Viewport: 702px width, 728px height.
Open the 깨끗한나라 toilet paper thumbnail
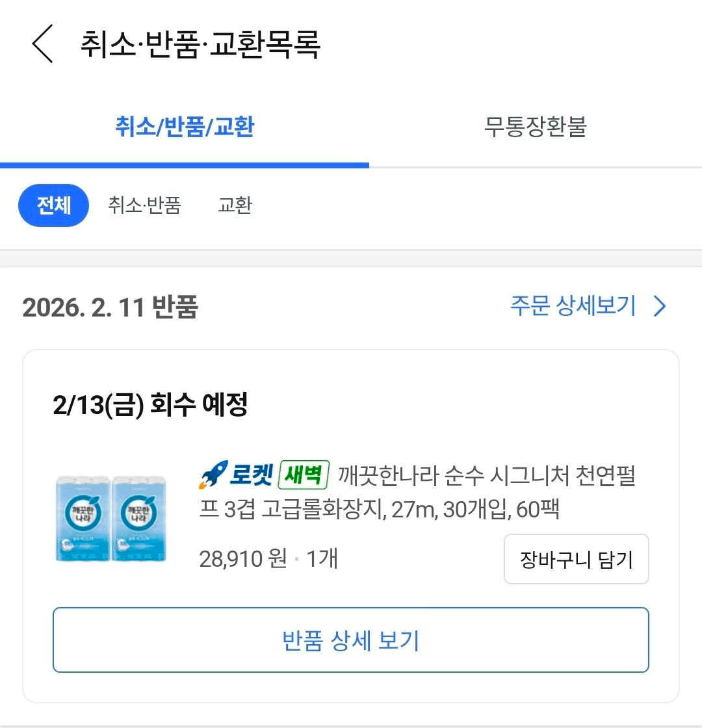tap(111, 518)
